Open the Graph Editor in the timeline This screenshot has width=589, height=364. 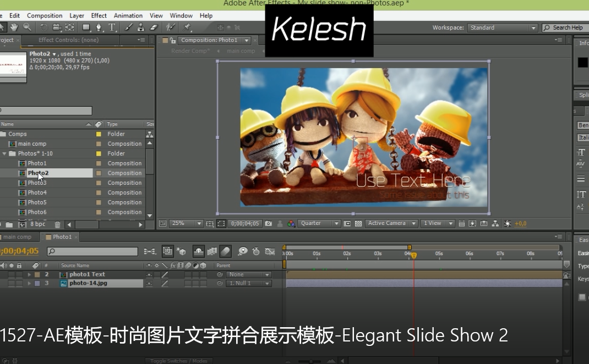pyautogui.click(x=270, y=251)
